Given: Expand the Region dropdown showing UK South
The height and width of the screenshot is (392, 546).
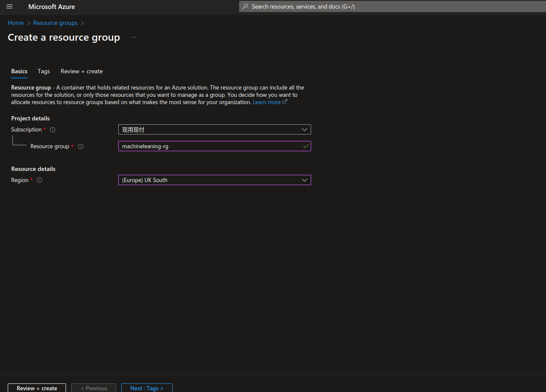Looking at the screenshot, I should point(215,180).
